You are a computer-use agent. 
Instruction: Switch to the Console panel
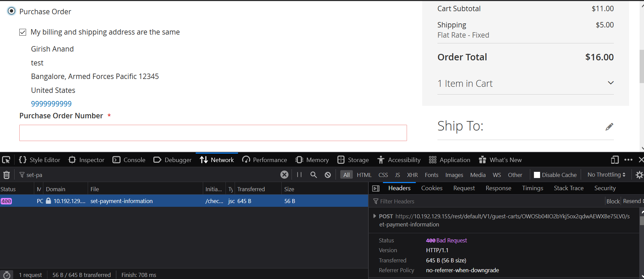coord(129,160)
